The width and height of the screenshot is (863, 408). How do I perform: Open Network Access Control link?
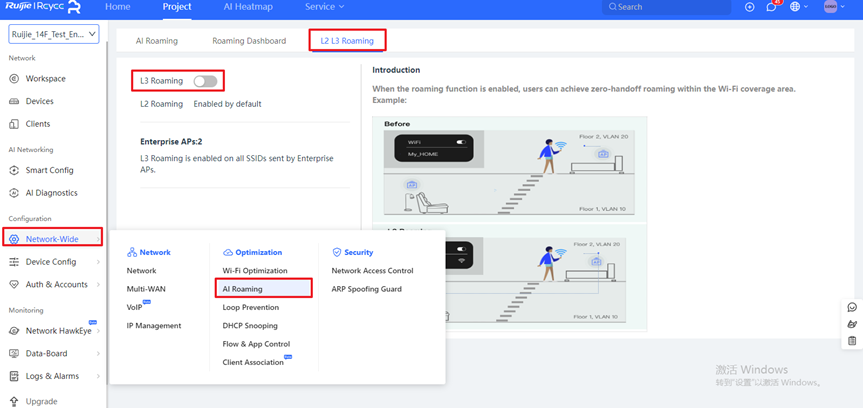coord(372,271)
